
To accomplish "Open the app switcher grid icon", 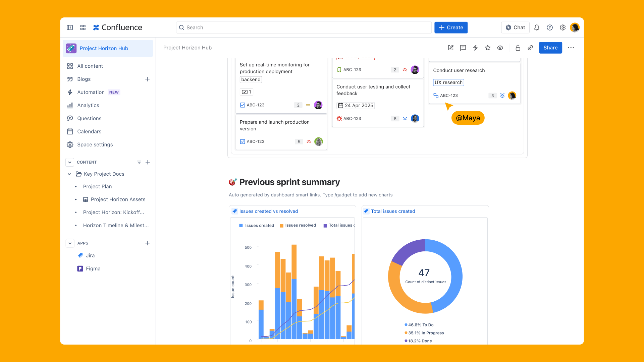I will tap(83, 27).
